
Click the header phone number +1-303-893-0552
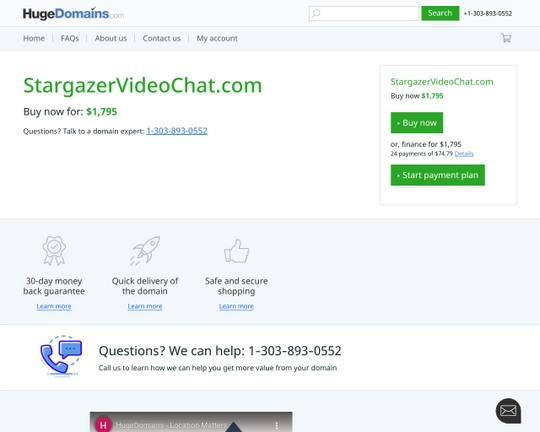coord(488,13)
